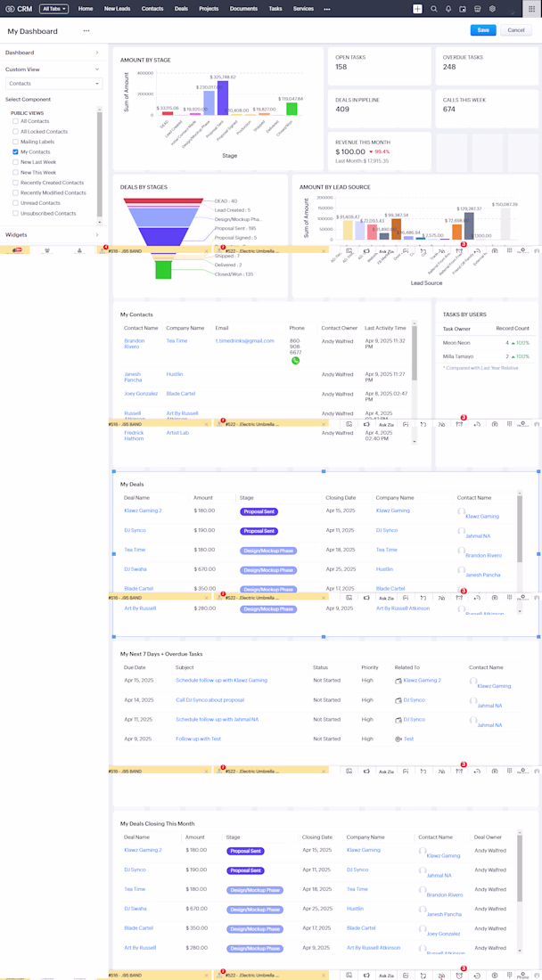Check the Recently Created Contacts checkbox

(x=16, y=183)
